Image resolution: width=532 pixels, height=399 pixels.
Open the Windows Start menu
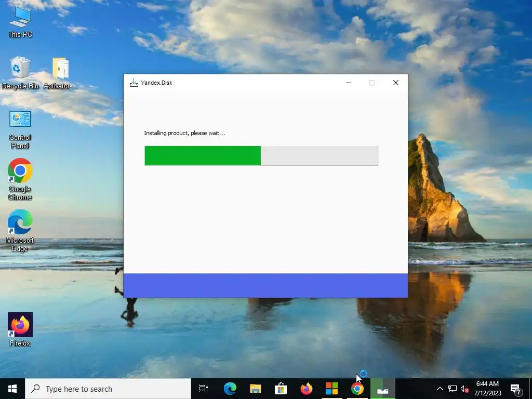(12, 389)
